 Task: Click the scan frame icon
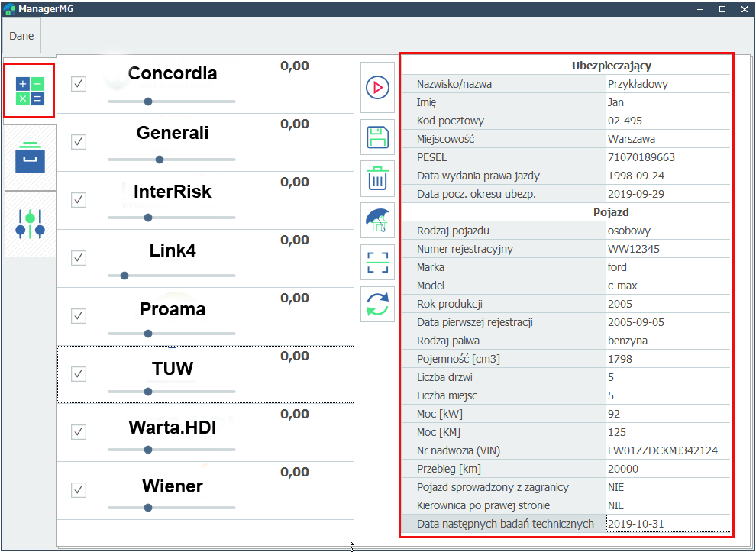point(377,263)
